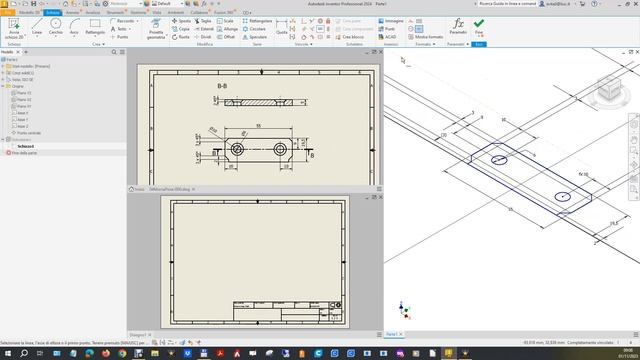Image resolution: width=640 pixels, height=360 pixels.
Task: Select the Rettangolo sketch tool
Action: click(x=95, y=27)
